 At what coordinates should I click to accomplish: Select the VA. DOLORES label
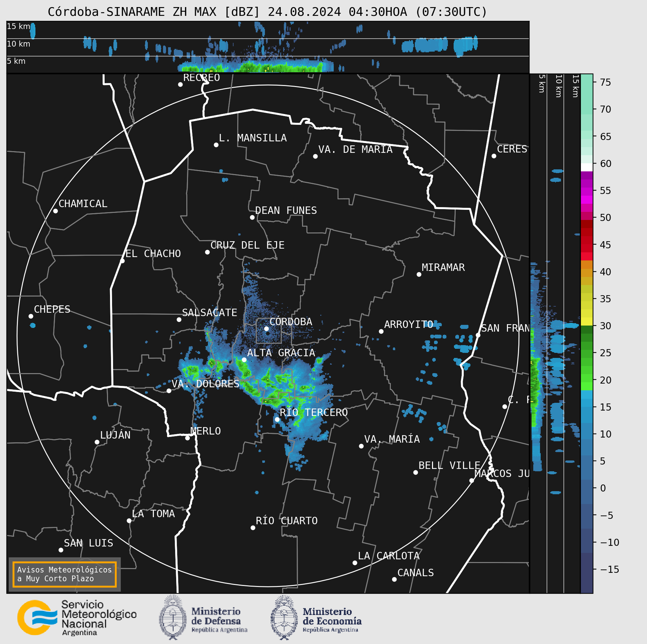tap(206, 384)
